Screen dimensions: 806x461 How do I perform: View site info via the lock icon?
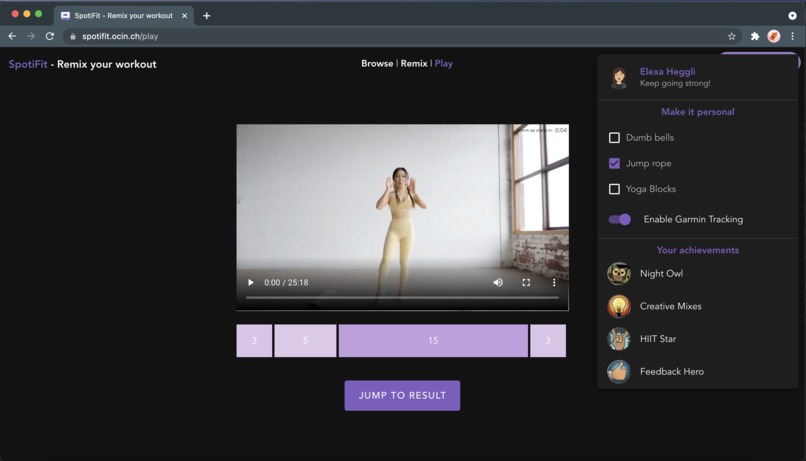(x=72, y=36)
